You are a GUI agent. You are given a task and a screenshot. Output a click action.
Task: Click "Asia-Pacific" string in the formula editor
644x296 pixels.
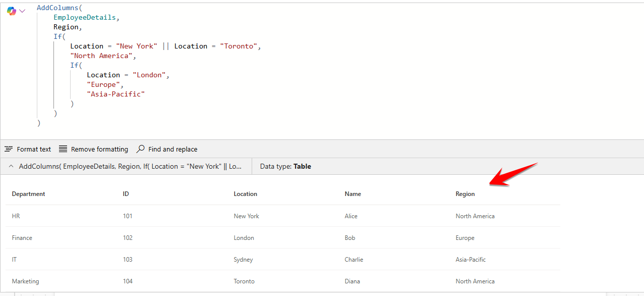pos(115,94)
